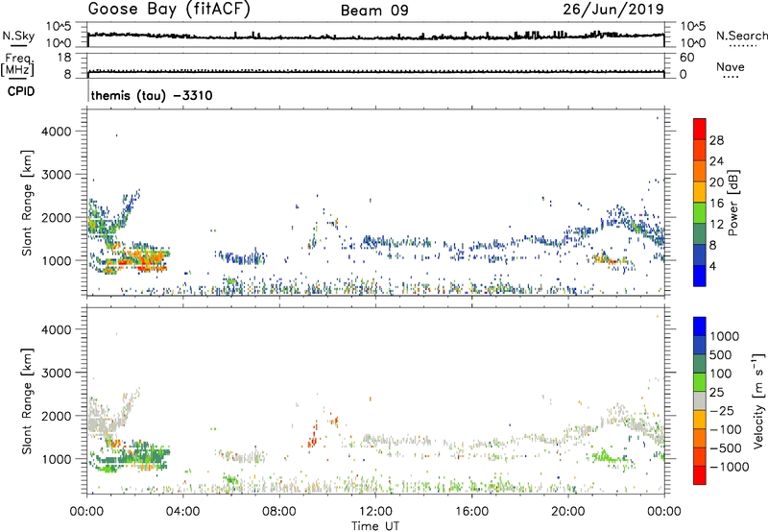Click the '26/Jun/2019' date label
Screen dimensions: 768x532
tap(613, 9)
